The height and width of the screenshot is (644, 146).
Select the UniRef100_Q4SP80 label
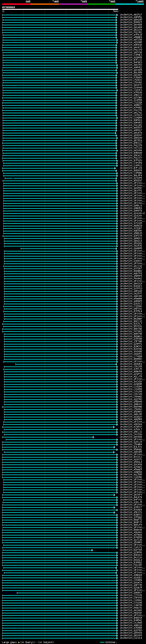click(x=131, y=188)
